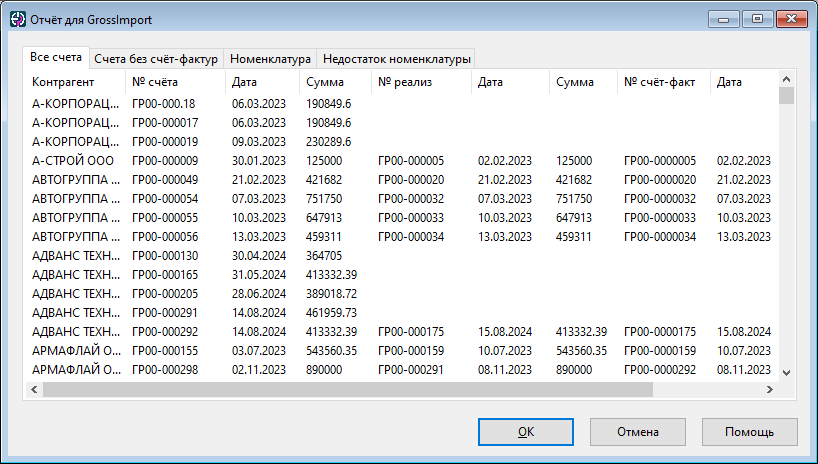Select invoice cell 'ГР00-000054'
Viewport: 818px width, 464px height.
[165, 199]
